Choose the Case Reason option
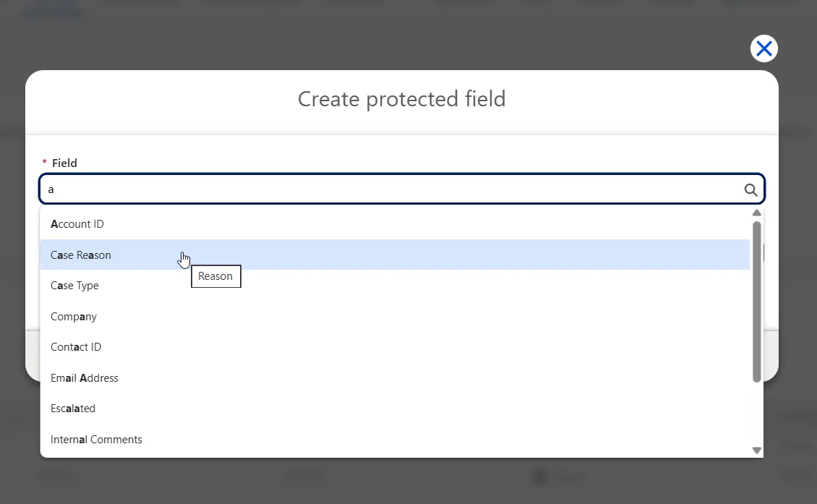The height and width of the screenshot is (504, 817). [395, 255]
